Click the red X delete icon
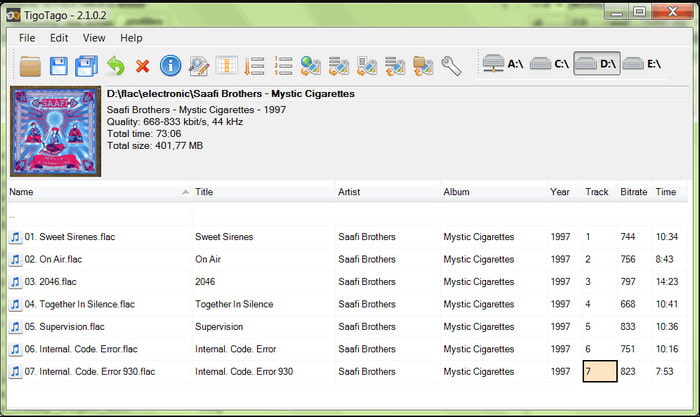 (x=142, y=66)
